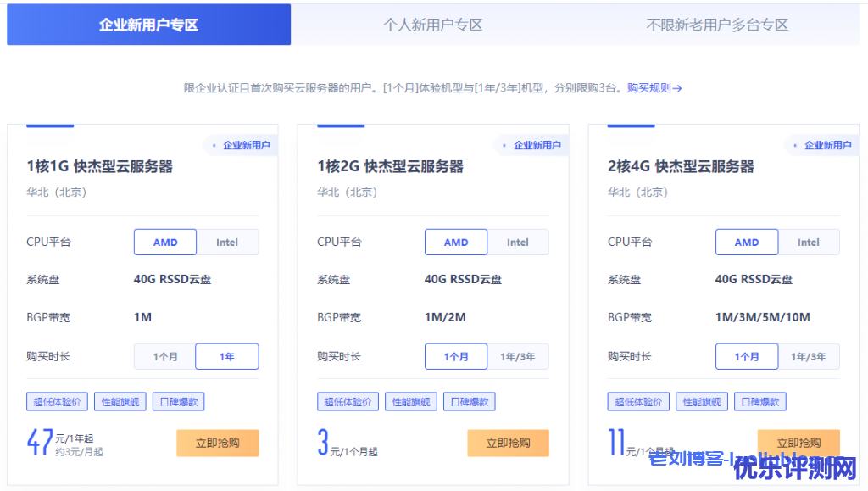Select the 企业新用户专区 tab

148,25
